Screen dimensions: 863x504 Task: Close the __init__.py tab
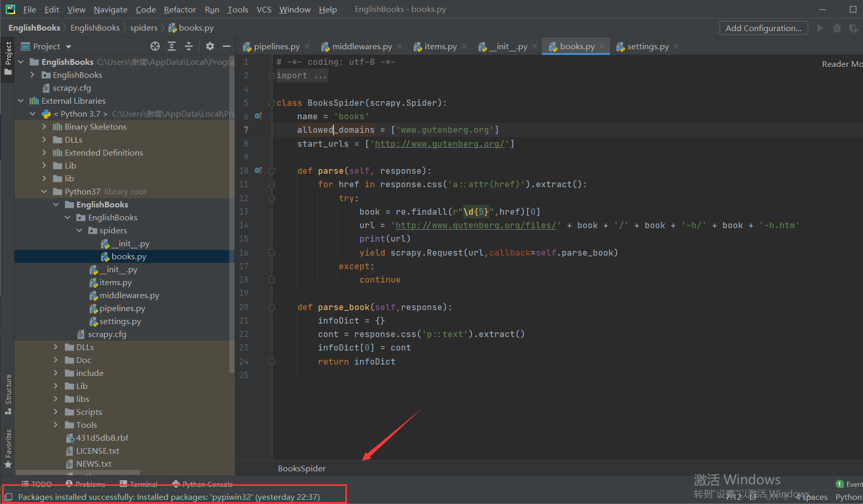[535, 46]
